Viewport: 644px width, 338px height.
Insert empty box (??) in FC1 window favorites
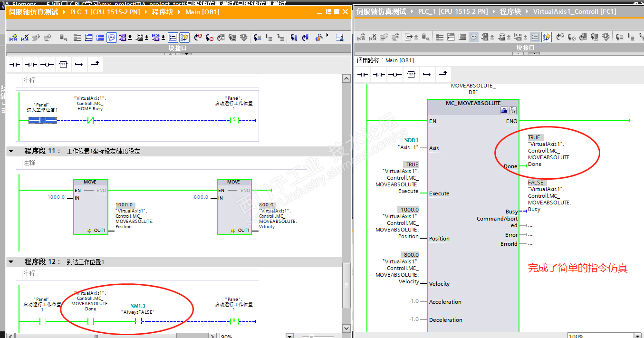(412, 75)
